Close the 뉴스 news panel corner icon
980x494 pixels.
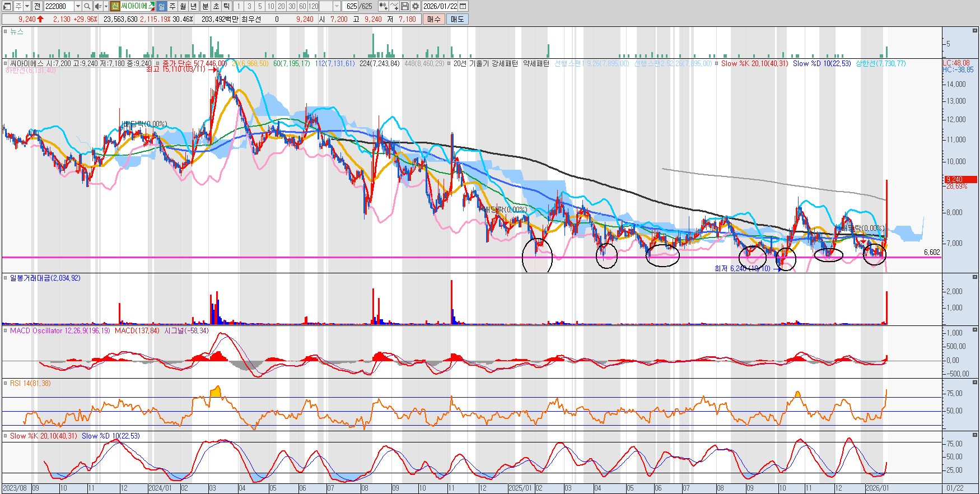(975, 30)
